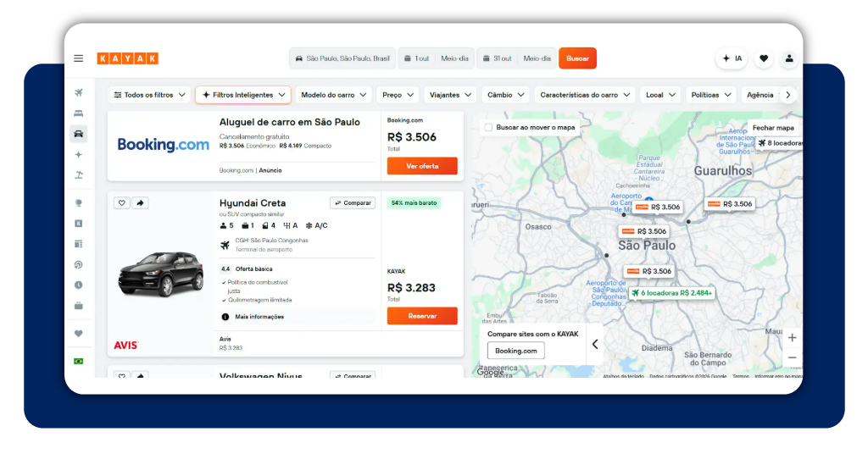This screenshot has height=454, width=868.
Task: Share the Hyundai Creta listing
Action: (140, 203)
